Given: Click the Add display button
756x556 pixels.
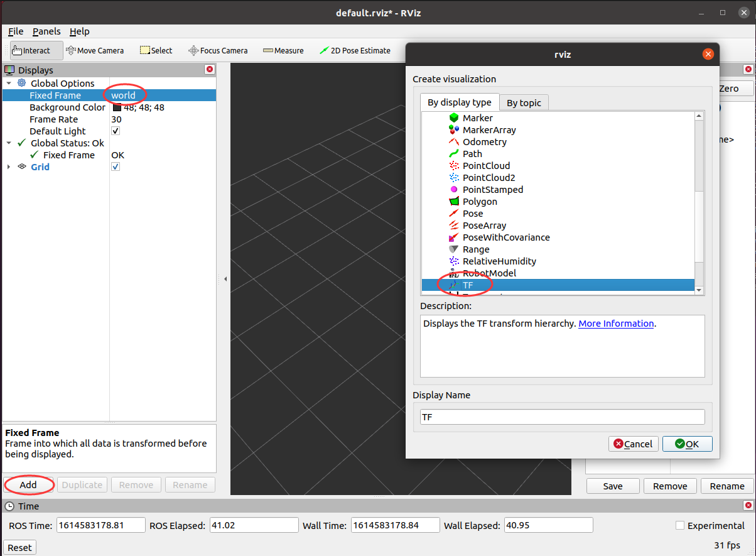Looking at the screenshot, I should point(28,485).
